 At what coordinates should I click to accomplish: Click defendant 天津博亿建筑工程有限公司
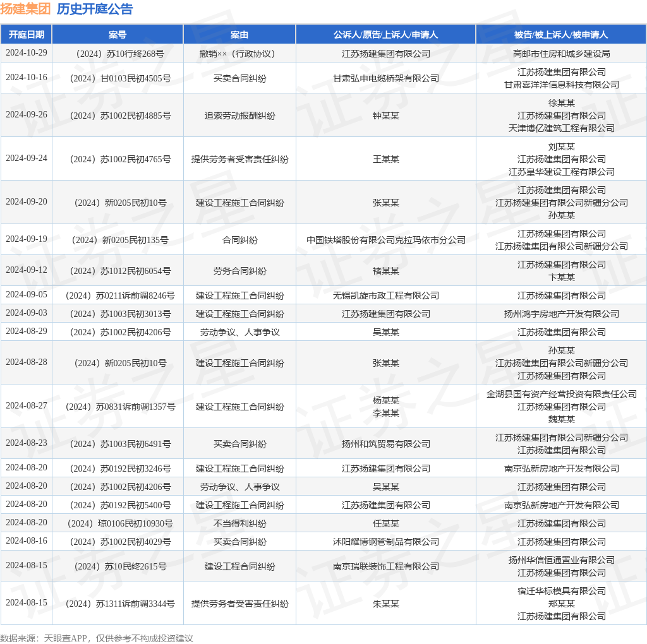coord(561,128)
